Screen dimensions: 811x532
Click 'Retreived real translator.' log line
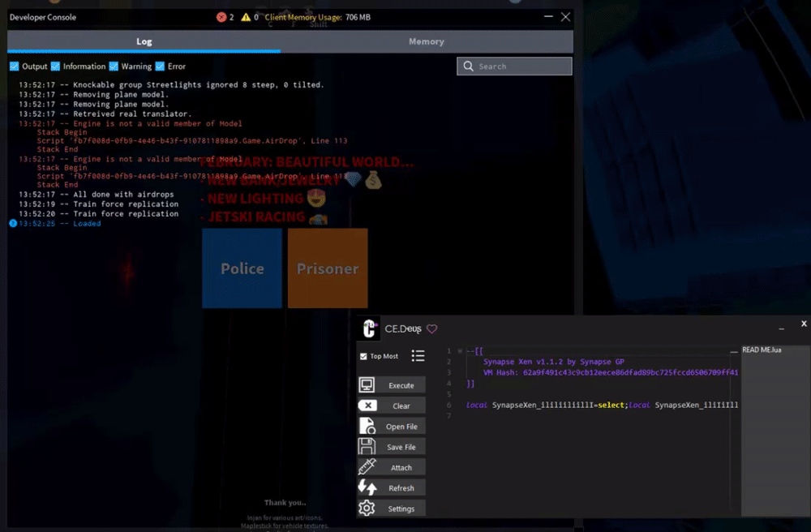(105, 114)
